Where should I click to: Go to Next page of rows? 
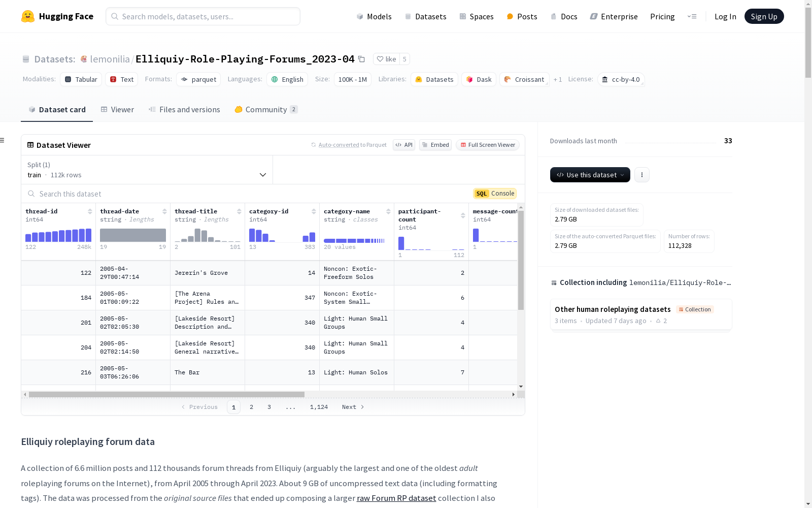click(353, 407)
